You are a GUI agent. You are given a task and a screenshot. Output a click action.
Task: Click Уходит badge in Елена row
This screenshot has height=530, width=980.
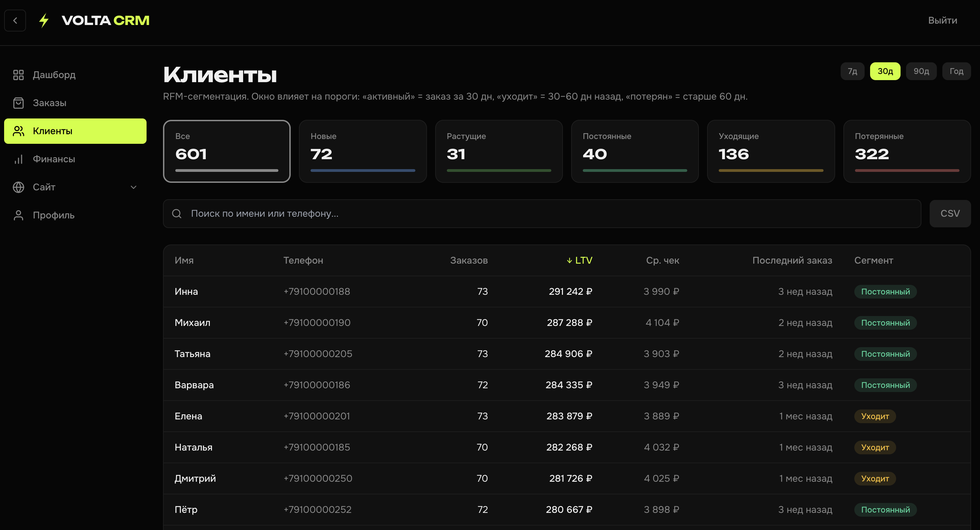point(875,417)
